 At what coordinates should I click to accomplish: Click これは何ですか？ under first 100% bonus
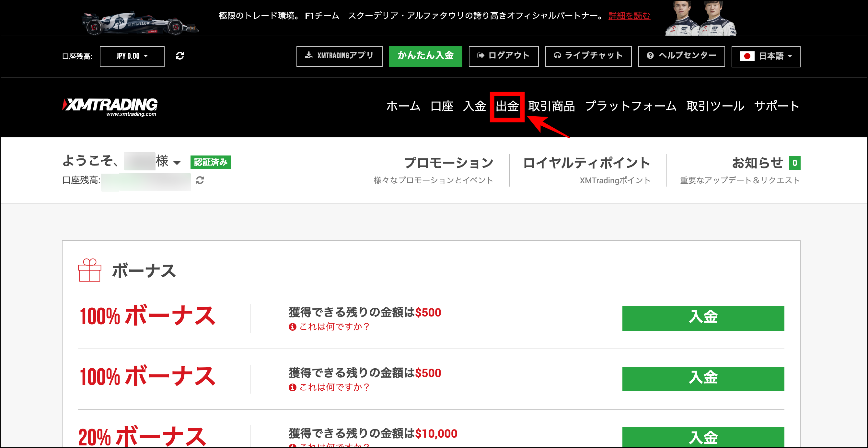[x=335, y=327]
